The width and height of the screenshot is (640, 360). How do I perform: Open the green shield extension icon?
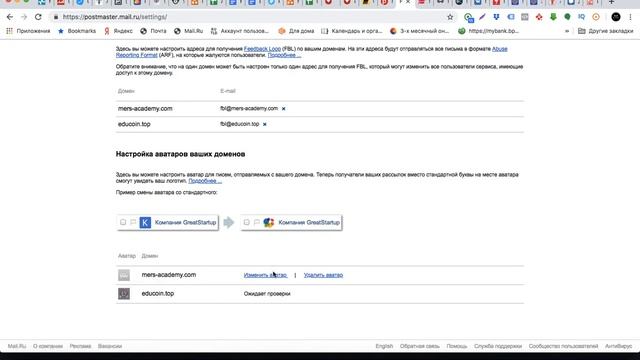pos(567,17)
